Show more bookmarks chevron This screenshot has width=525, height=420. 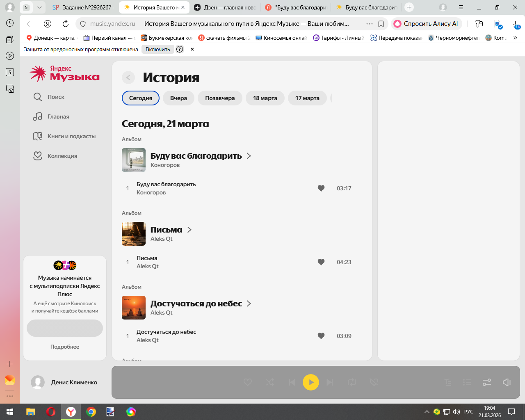(515, 38)
